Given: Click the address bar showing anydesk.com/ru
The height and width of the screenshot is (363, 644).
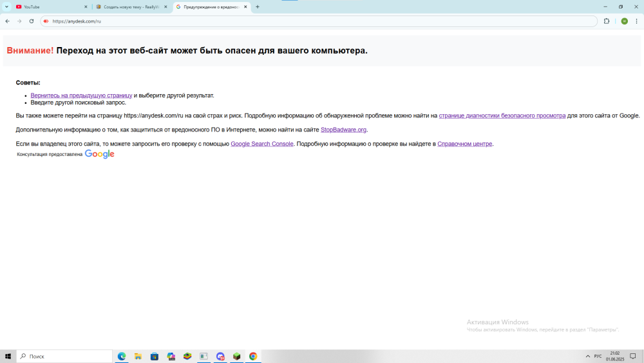Looking at the screenshot, I should coord(319,21).
